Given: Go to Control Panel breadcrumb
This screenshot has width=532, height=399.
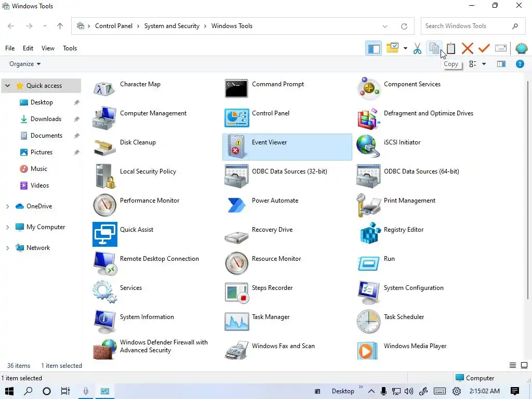Looking at the screenshot, I should point(114,26).
